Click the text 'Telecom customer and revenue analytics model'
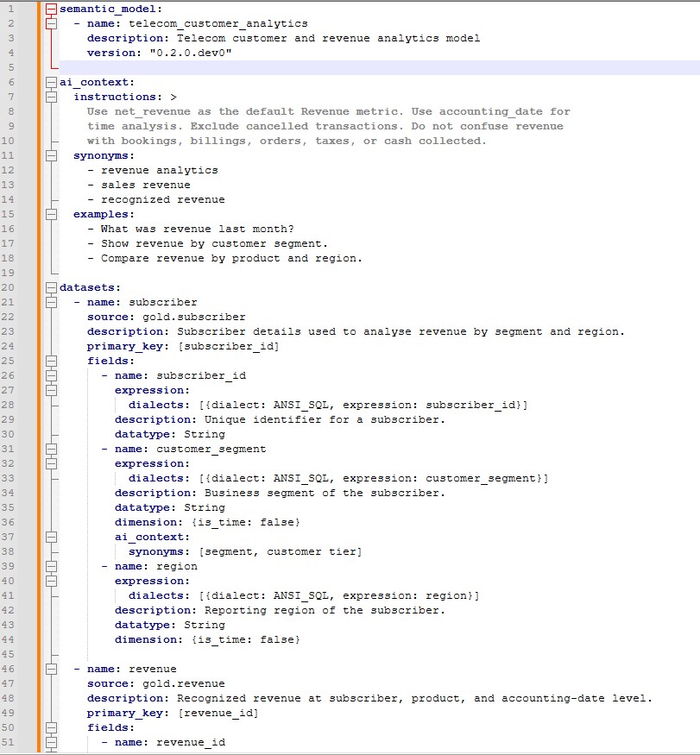700x755 pixels. (x=329, y=38)
